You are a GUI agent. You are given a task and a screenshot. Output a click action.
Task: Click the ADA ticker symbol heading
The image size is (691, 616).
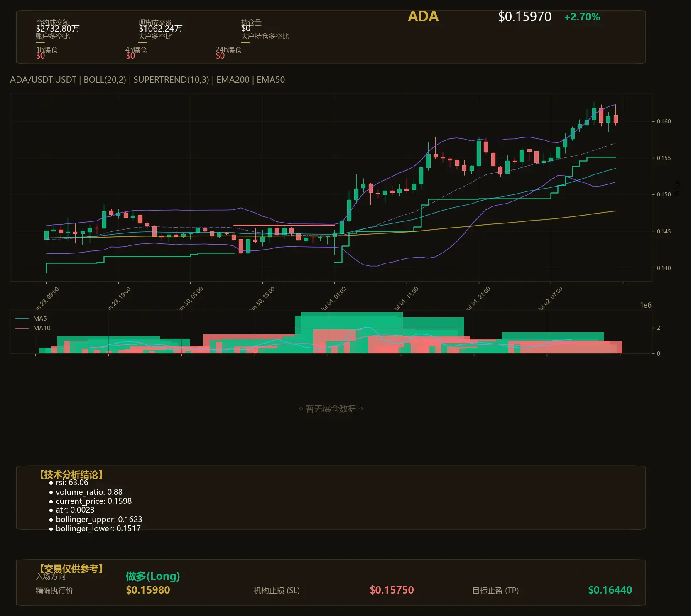point(423,17)
